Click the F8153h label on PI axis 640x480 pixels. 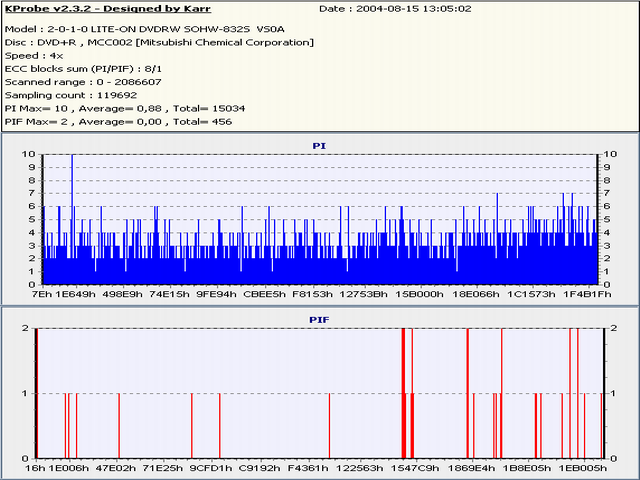click(x=313, y=294)
